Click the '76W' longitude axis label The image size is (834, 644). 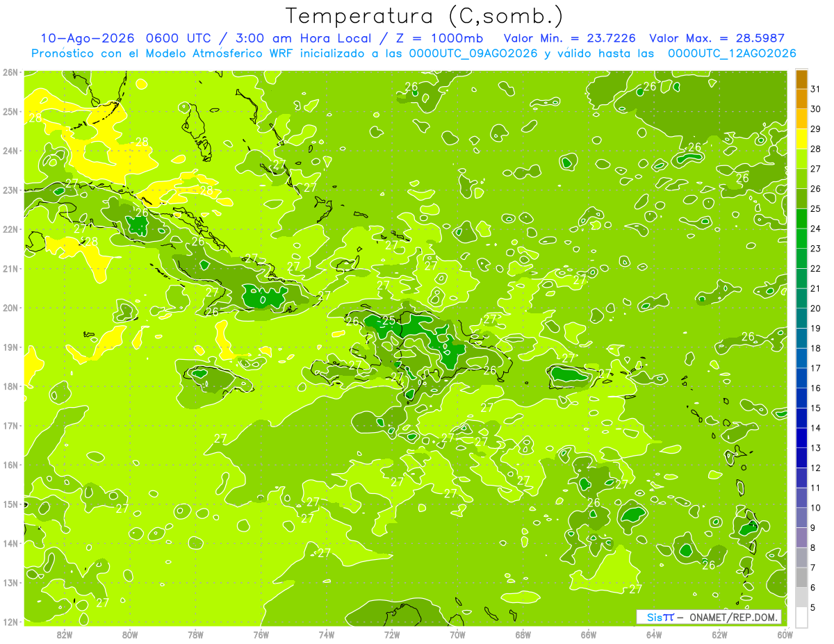pyautogui.click(x=261, y=635)
